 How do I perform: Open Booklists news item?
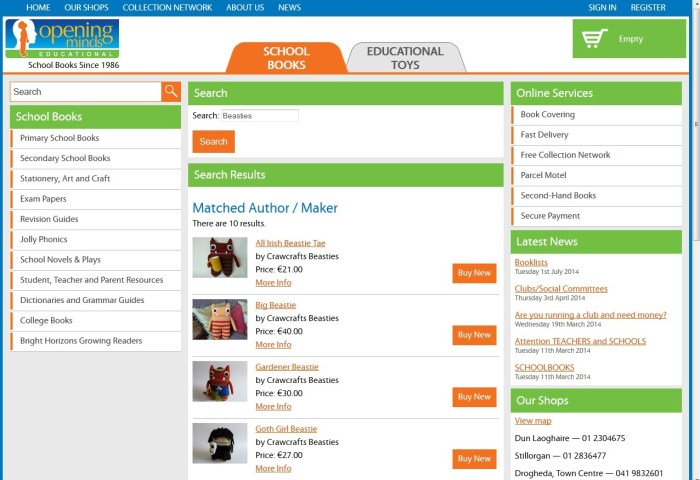coord(531,263)
